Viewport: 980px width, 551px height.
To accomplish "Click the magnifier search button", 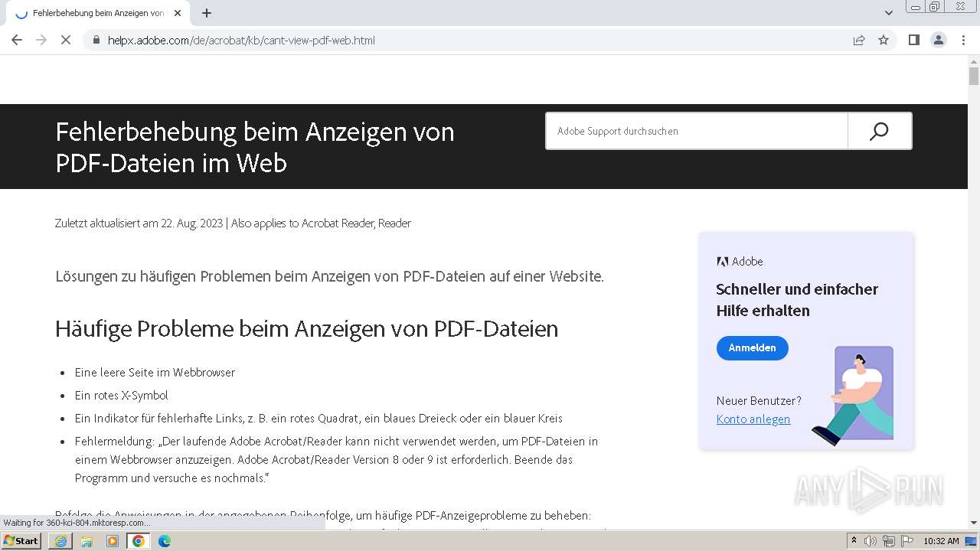I will coord(879,131).
